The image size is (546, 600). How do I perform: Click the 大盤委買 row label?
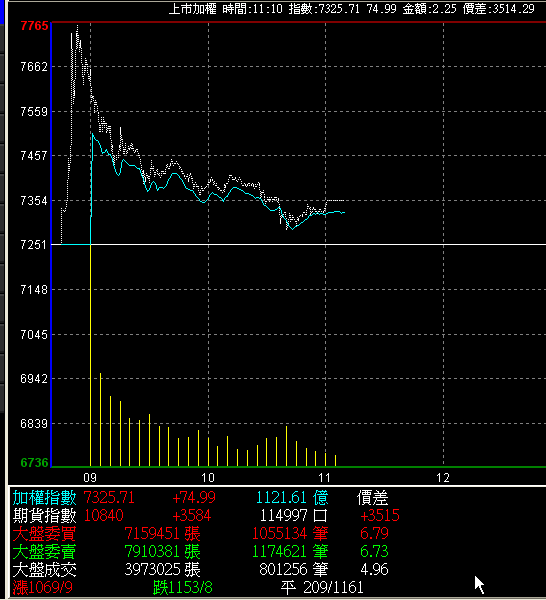pyautogui.click(x=44, y=534)
